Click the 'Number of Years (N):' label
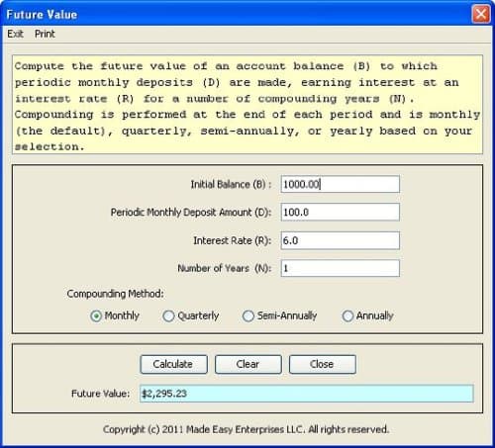 (225, 268)
